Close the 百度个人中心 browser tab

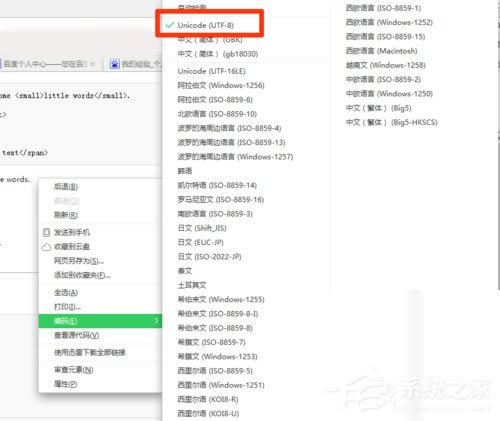93,64
